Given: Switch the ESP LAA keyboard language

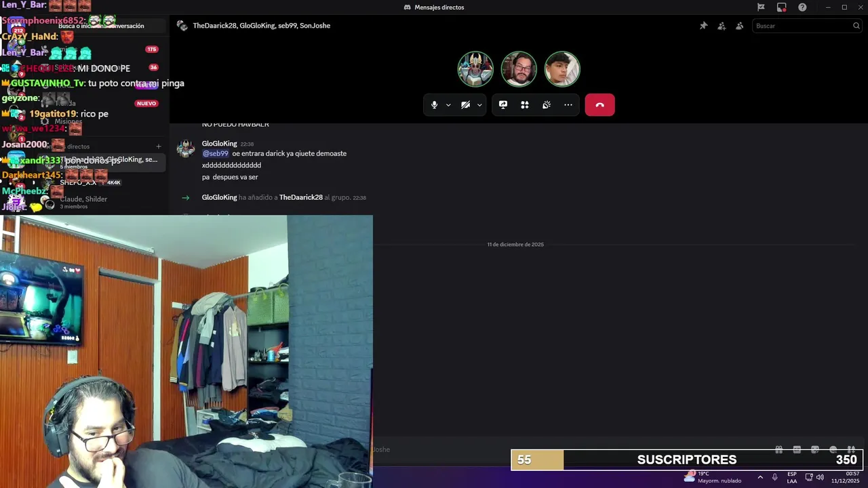Looking at the screenshot, I should click(x=792, y=477).
